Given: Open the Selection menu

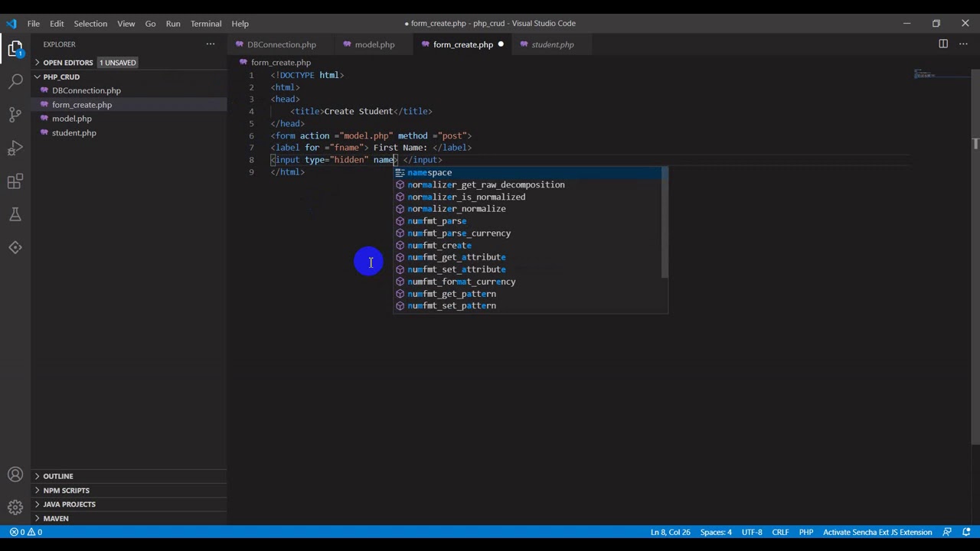Looking at the screenshot, I should (x=90, y=23).
